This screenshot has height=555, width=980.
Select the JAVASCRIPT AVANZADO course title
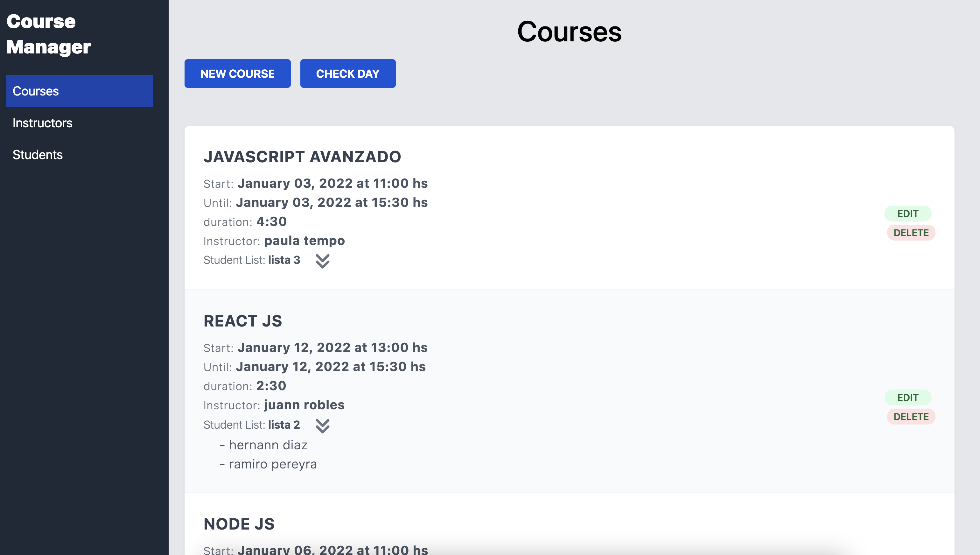pos(302,157)
